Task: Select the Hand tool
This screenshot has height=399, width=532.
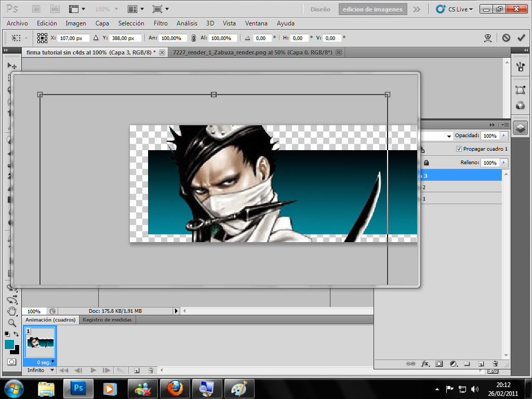Action: (x=12, y=311)
